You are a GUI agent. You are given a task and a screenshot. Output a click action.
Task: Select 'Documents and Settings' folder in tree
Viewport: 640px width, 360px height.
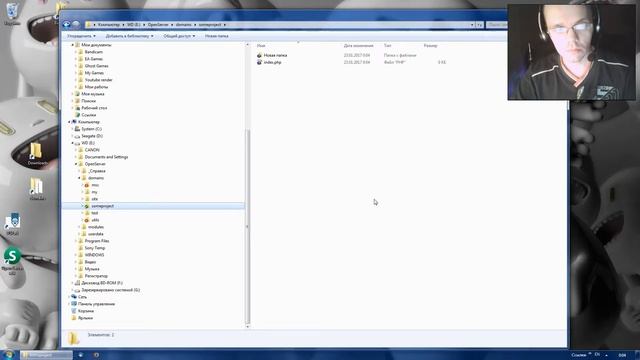tap(106, 157)
